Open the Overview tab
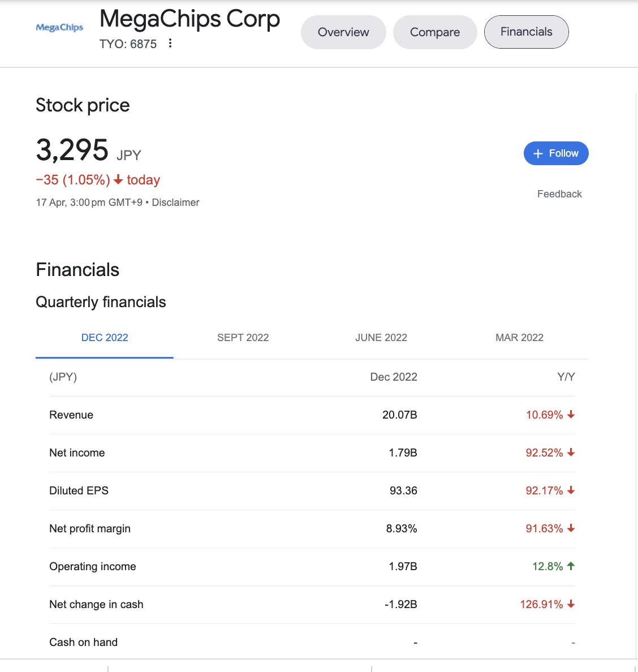Viewport: 638px width, 672px height. point(343,32)
